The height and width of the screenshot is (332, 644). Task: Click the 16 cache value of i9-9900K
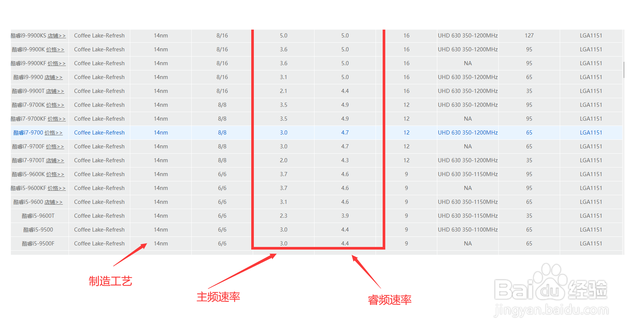[406, 49]
